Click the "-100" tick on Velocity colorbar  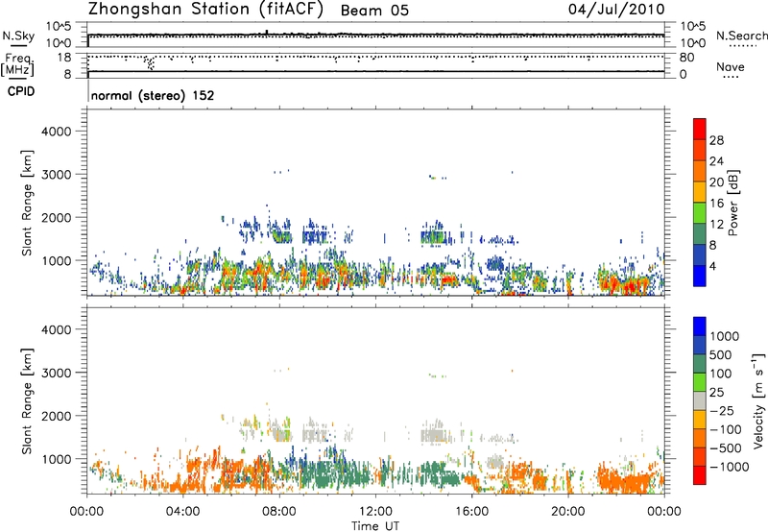click(726, 429)
